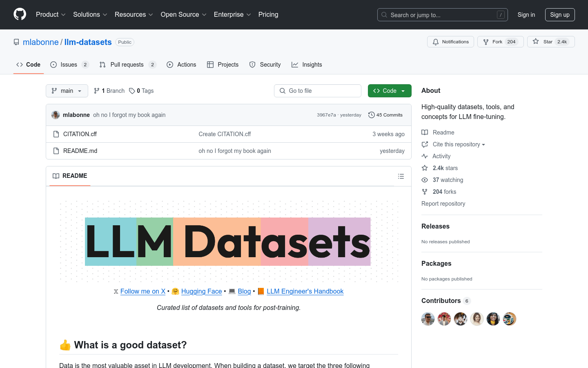588x368 pixels.
Task: Click Sign in
Action: [x=526, y=15]
